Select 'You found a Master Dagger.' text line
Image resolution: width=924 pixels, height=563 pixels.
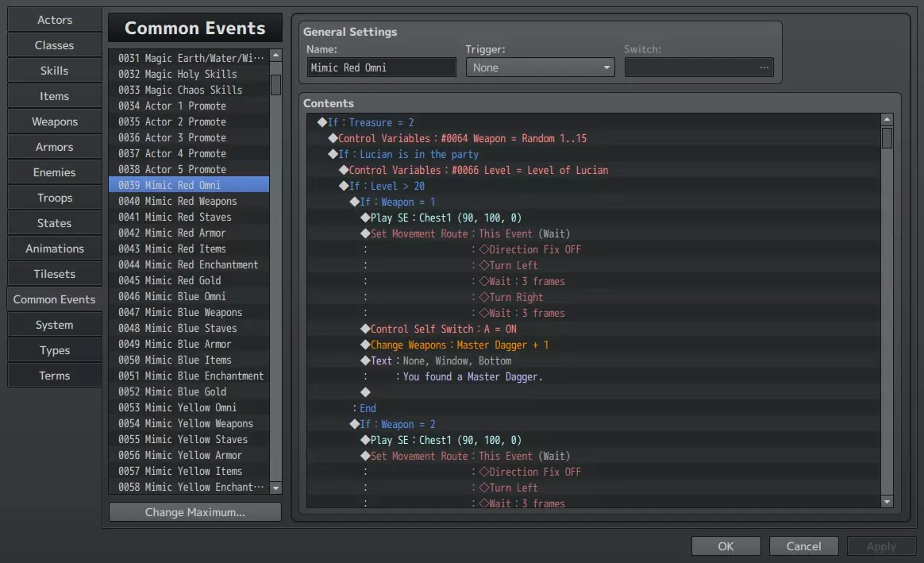594,376
